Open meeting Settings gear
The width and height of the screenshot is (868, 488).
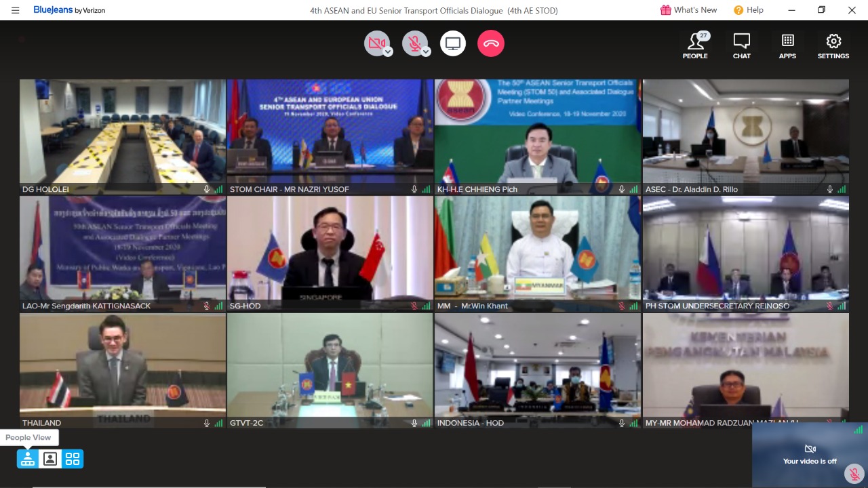pos(833,45)
